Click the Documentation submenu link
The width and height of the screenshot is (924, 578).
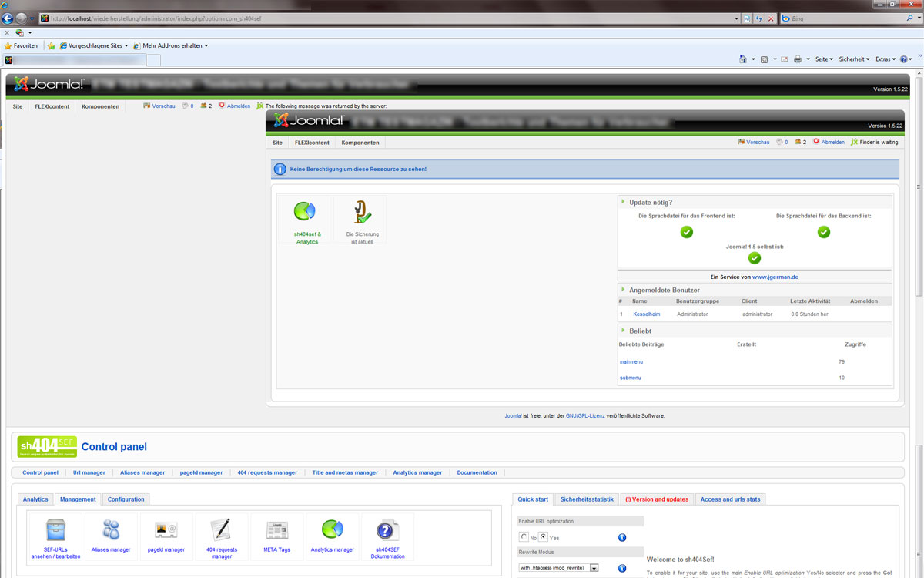click(x=477, y=472)
